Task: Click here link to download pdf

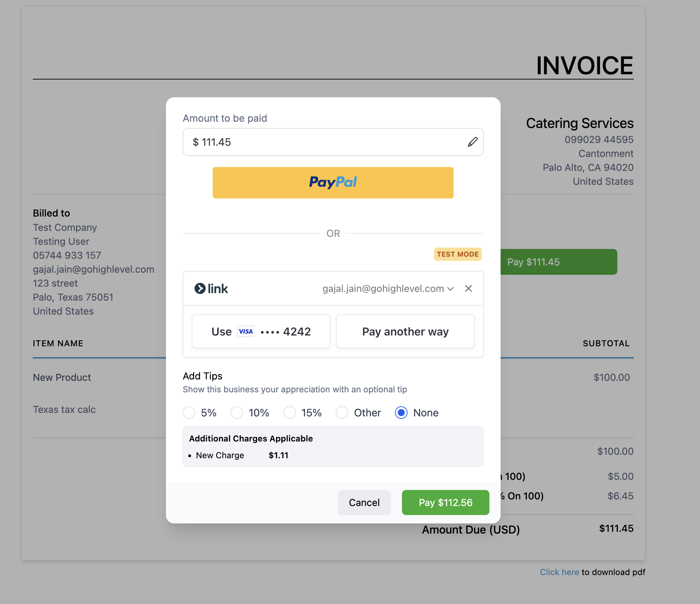Action: [x=559, y=572]
